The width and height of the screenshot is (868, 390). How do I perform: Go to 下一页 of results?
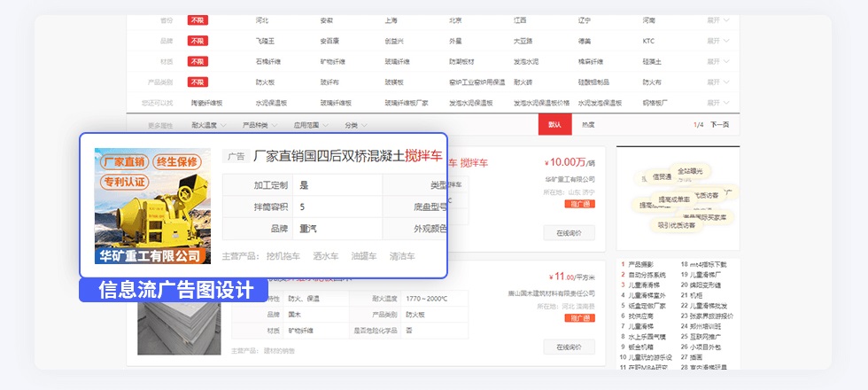(719, 125)
